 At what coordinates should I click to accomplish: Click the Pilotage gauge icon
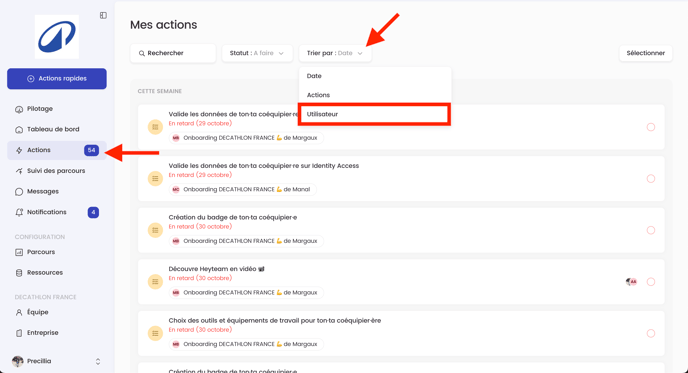(19, 109)
